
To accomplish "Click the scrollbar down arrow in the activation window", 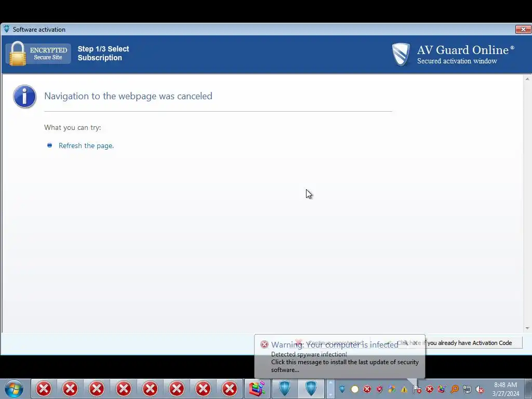I will point(527,328).
